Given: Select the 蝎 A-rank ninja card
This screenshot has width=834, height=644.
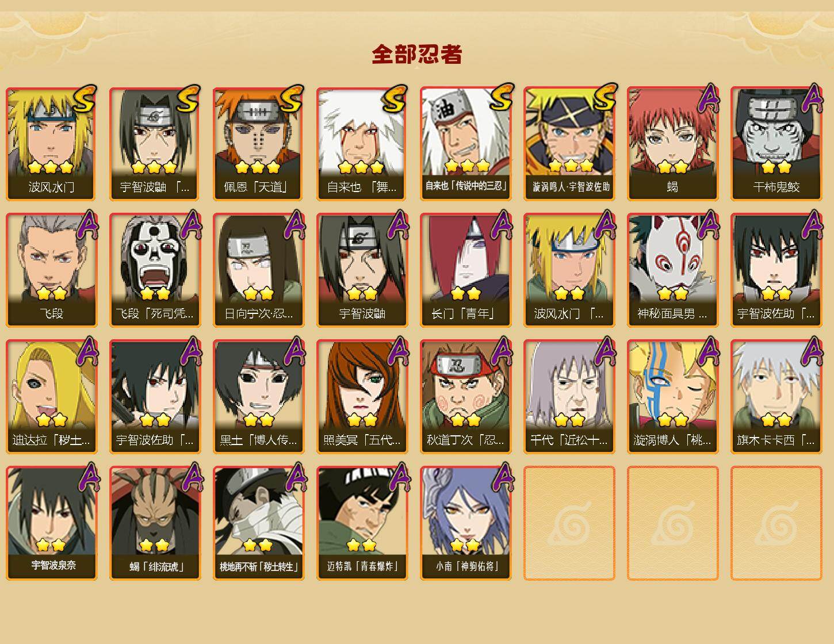Looking at the screenshot, I should coord(673,144).
